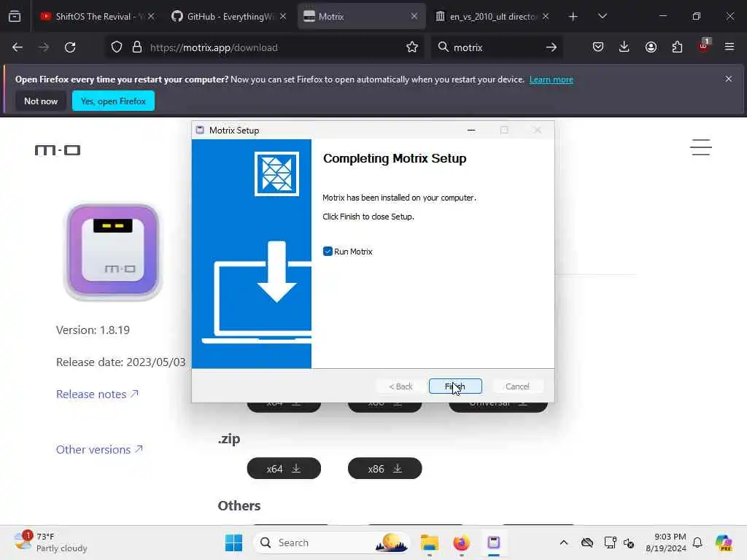Close the GitHub tab
This screenshot has height=560, width=747.
tap(283, 16)
